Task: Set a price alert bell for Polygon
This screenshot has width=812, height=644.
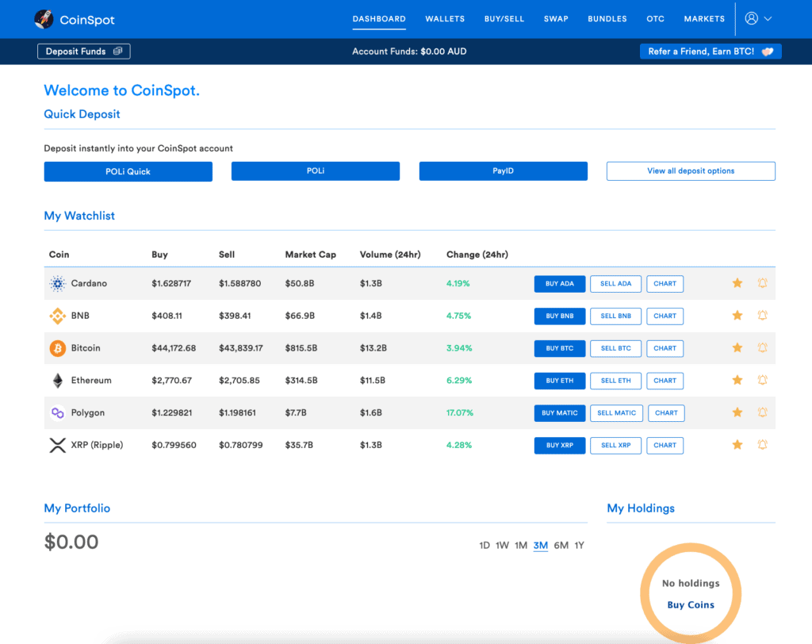Action: 762,412
